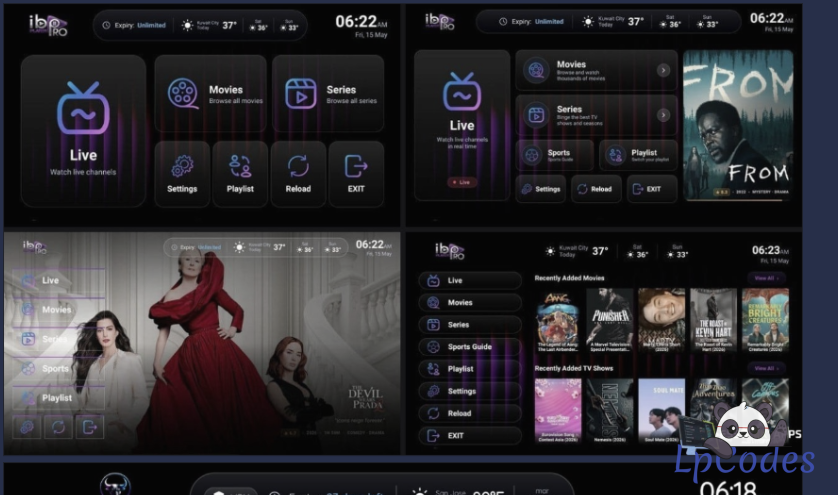Expand the chevron on the 'Binge the best TV' Series row
This screenshot has height=495, width=838.
(663, 115)
